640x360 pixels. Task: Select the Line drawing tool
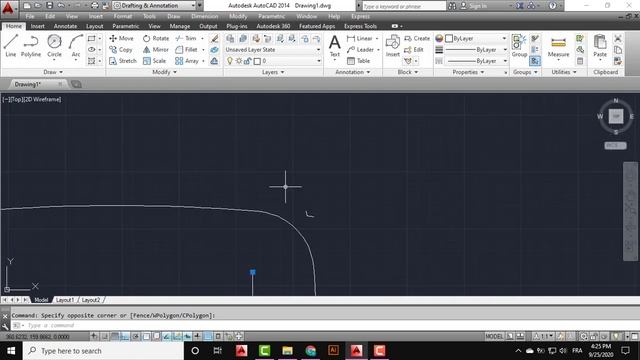click(x=11, y=45)
